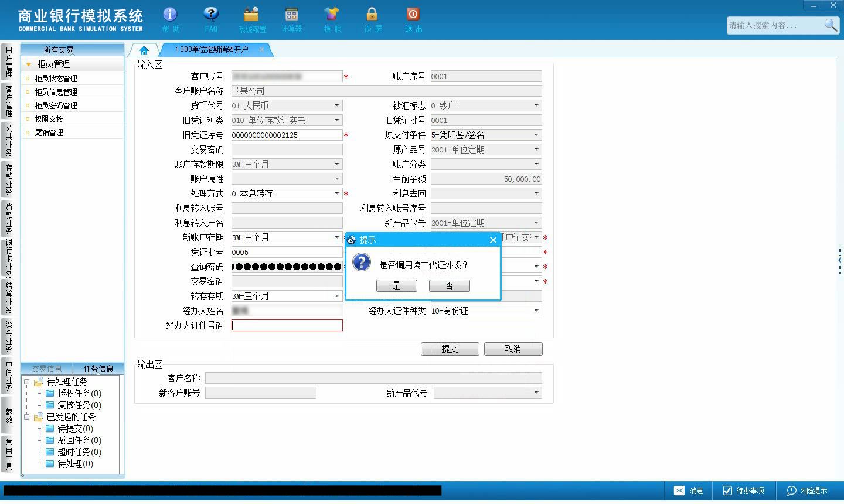
Task: Open the 新账户存期 dropdown
Action: point(337,237)
